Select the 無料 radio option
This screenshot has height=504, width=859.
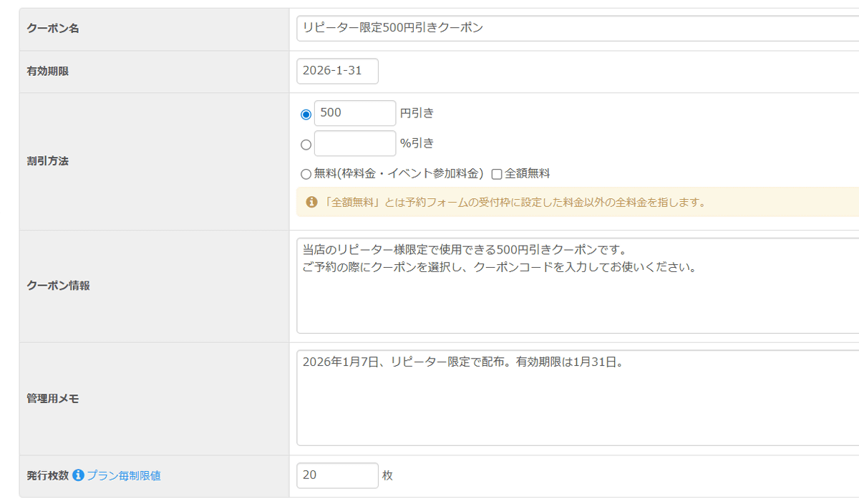[306, 174]
